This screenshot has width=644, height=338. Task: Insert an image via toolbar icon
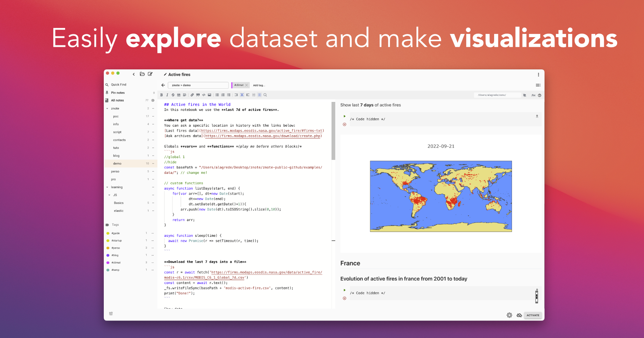[x=209, y=95]
